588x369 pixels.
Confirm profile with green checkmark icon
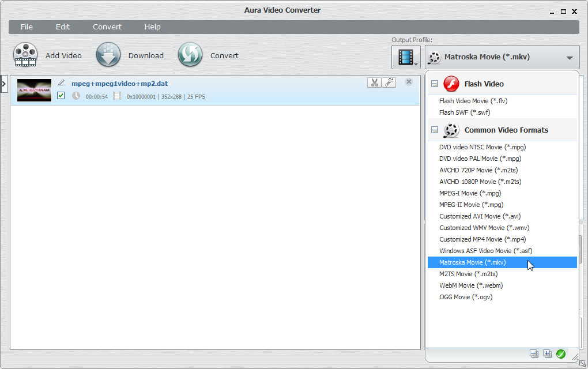pos(560,354)
